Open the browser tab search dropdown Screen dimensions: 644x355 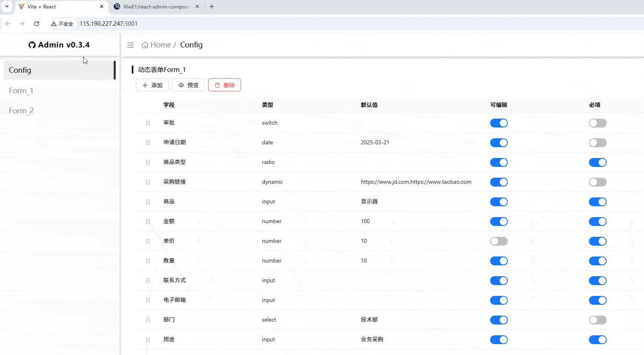tap(7, 6)
